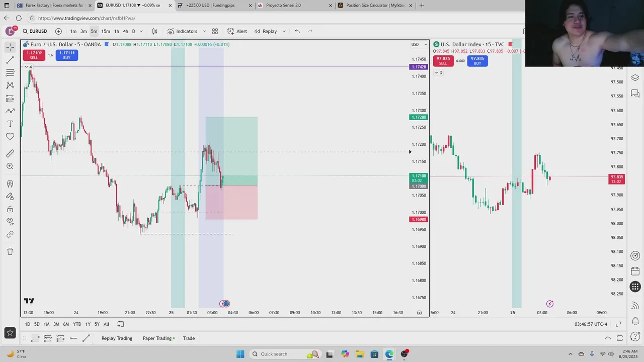Open USD currency dropdown on price scale
The height and width of the screenshot is (362, 644).
419,44
